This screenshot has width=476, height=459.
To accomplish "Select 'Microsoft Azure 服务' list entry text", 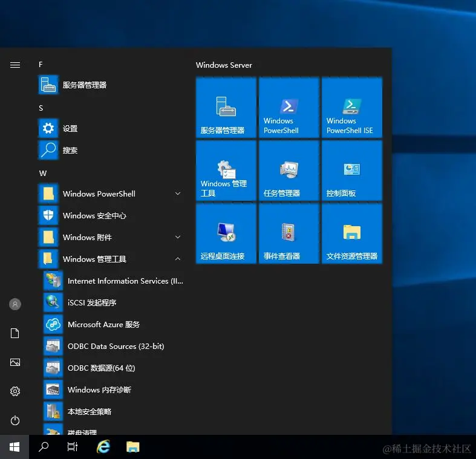I will pos(103,325).
